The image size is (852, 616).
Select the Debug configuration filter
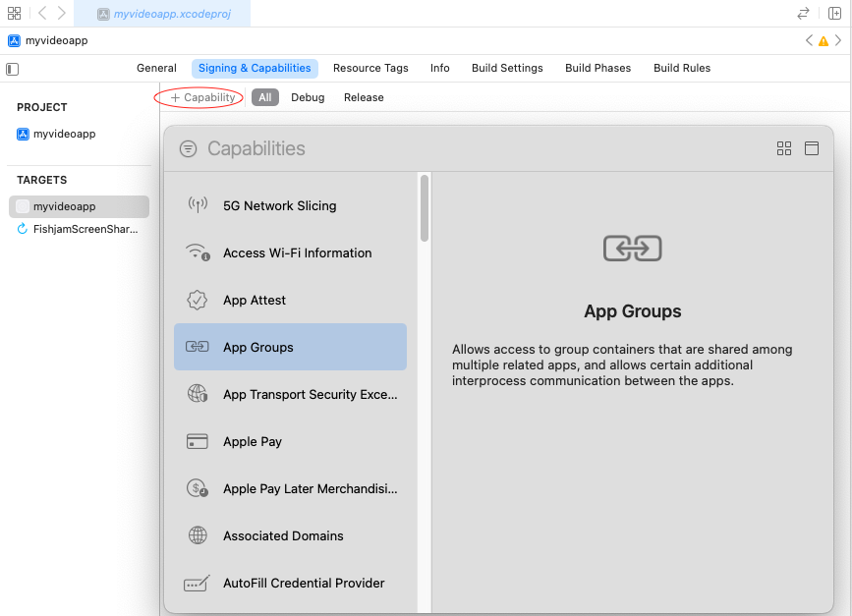(x=308, y=97)
